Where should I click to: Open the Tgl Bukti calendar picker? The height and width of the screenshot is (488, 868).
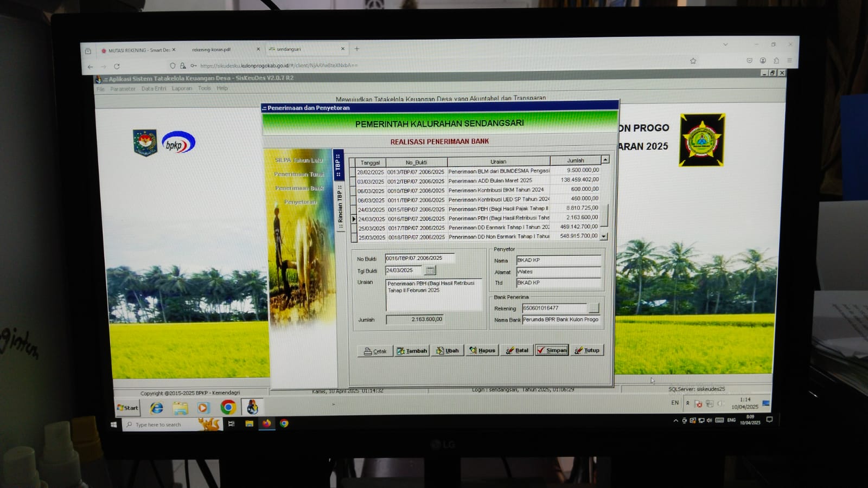[x=430, y=270]
